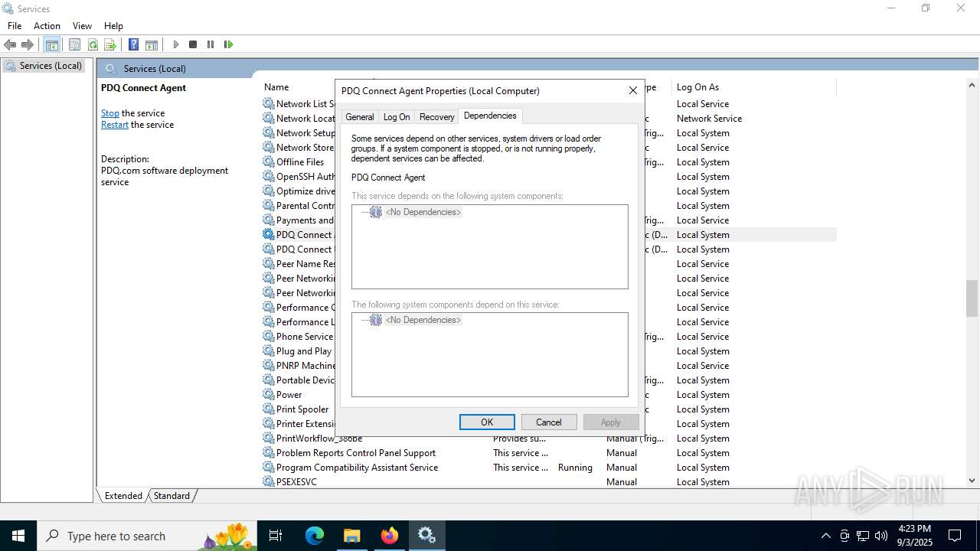Screen dimensions: 980x551
Task: Open Properties via the toolbar icon
Action: point(75,44)
